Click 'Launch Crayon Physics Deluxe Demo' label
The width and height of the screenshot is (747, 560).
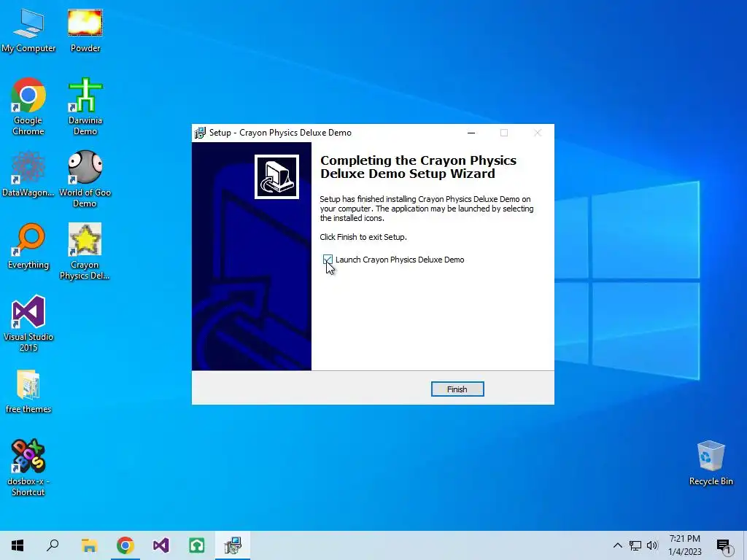pos(400,260)
